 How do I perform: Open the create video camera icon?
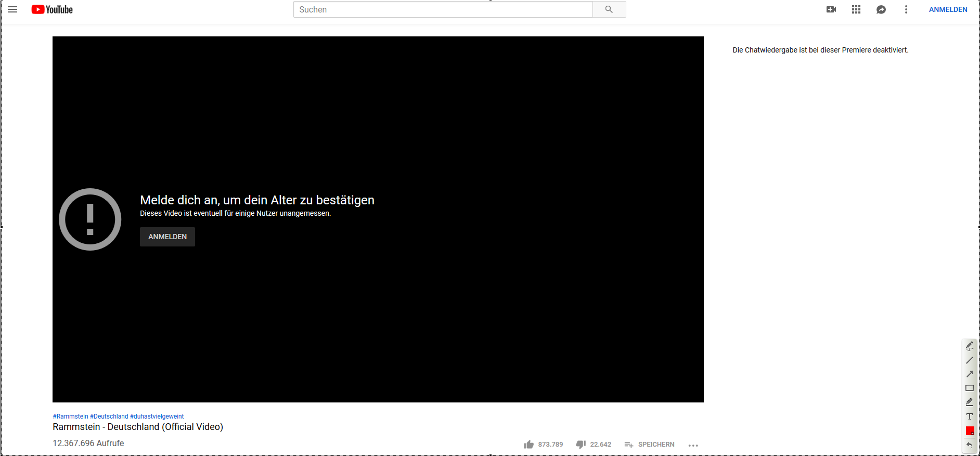[831, 9]
